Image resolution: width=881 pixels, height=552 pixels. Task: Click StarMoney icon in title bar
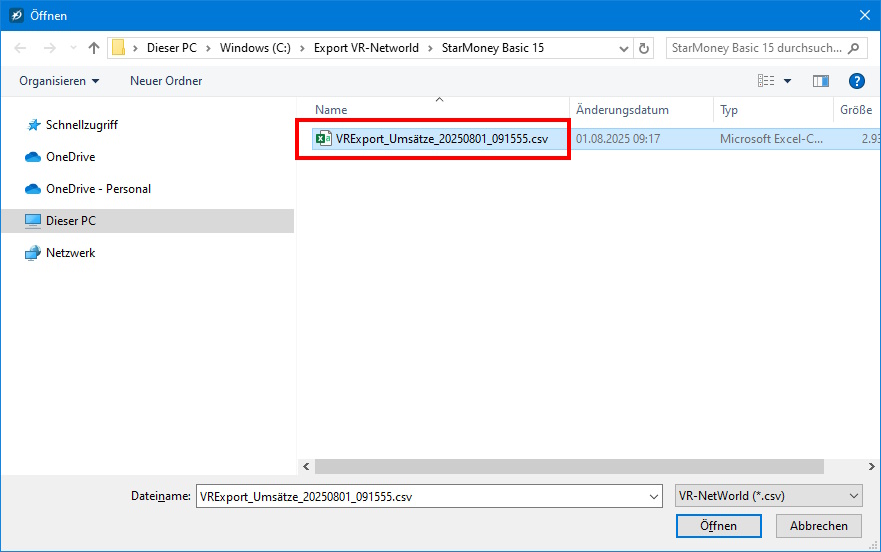(16, 15)
